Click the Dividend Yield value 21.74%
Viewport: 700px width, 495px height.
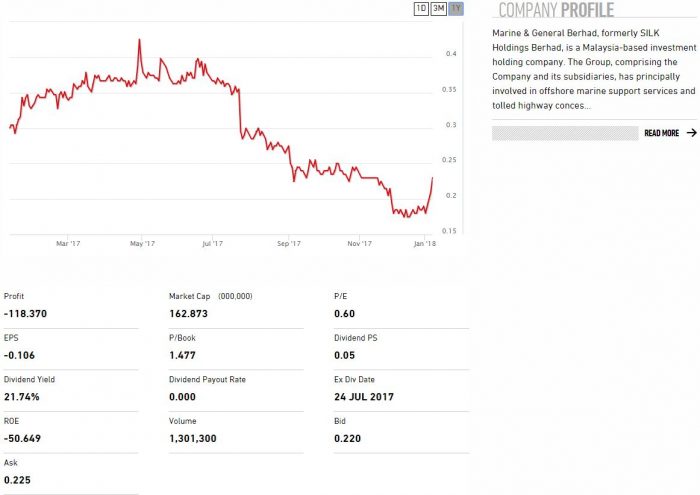[23, 397]
